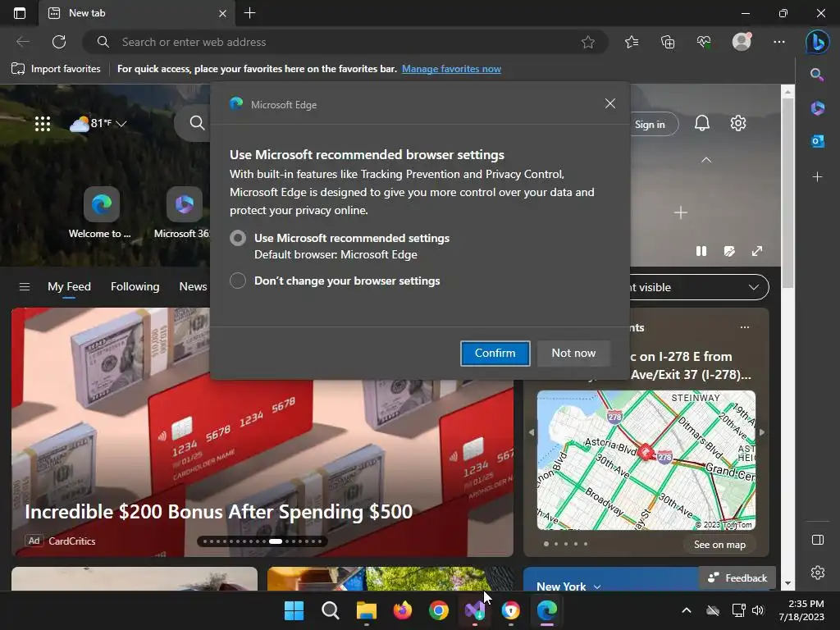Switch to the News tab

point(193,286)
